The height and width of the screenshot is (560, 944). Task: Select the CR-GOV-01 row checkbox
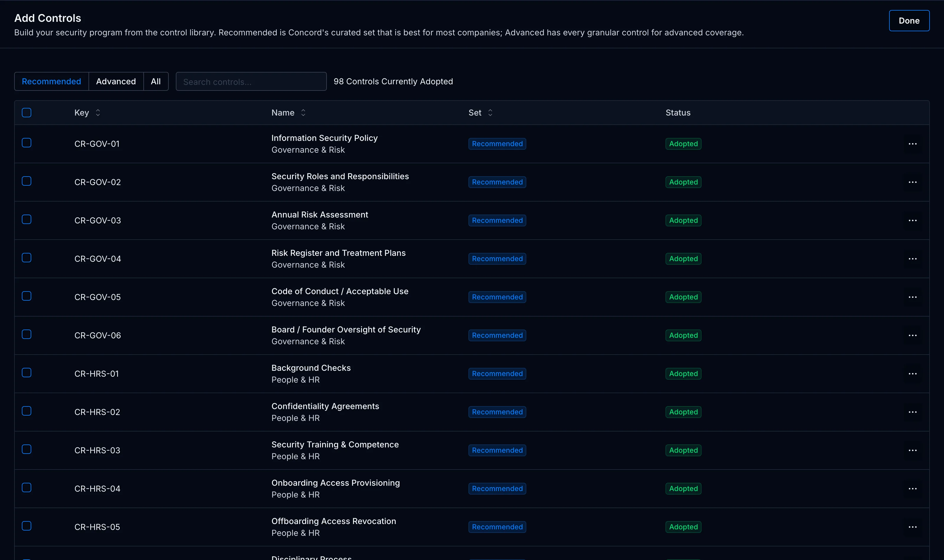click(27, 143)
